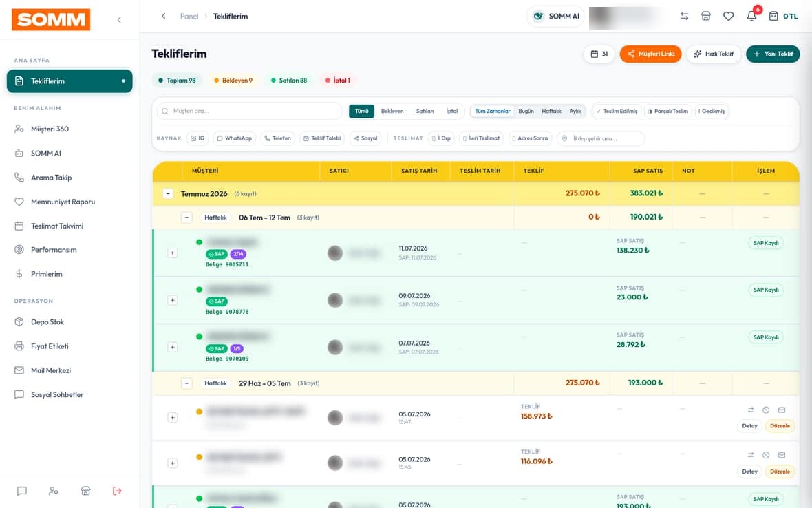Collapse the 29 Haz - 05 Tem week group
This screenshot has width=812, height=508.
click(x=186, y=383)
